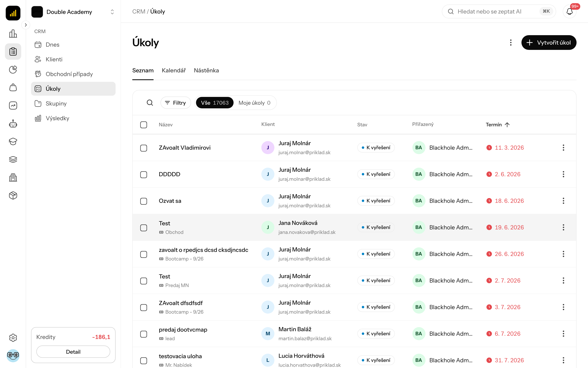Open the Skupiny item in CRM menu
This screenshot has width=588, height=368.
coord(73,103)
